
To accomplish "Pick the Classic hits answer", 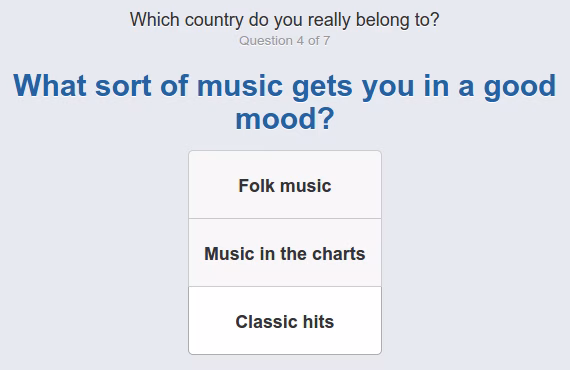I will point(285,321).
